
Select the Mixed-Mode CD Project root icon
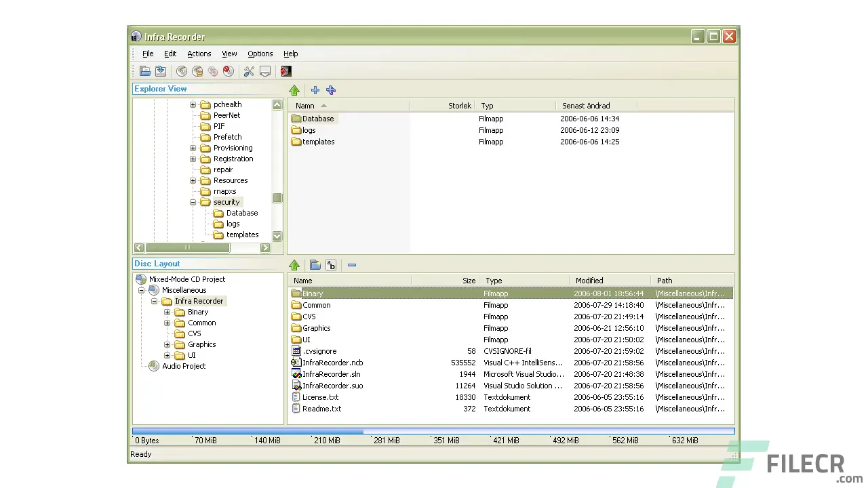(141, 279)
